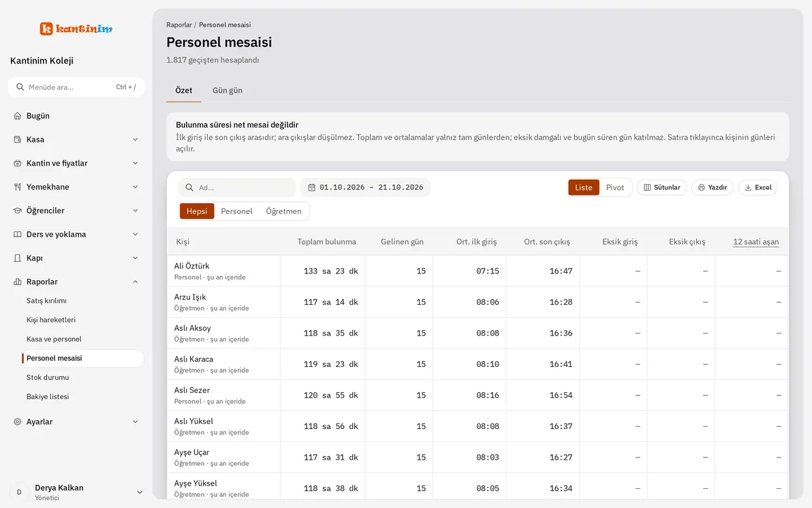This screenshot has height=508, width=812.
Task: Click the calendar icon in date range
Action: [312, 188]
